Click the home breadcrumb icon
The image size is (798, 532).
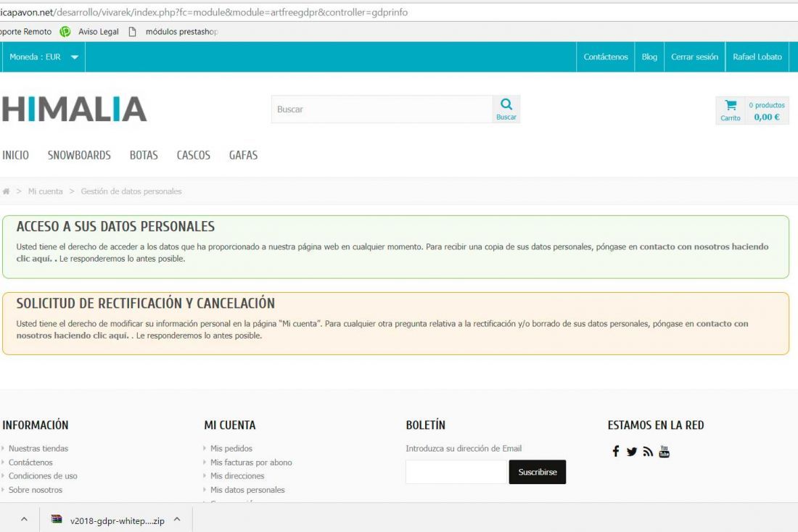pos(6,191)
